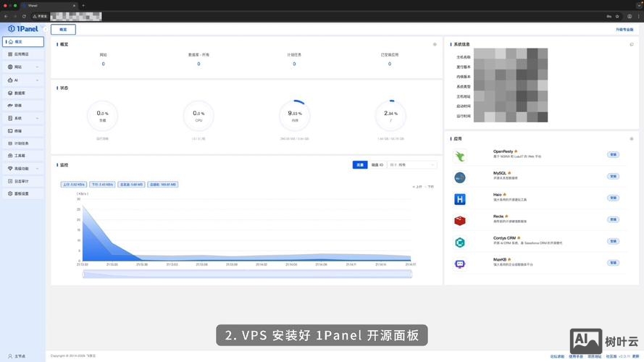644x362 pixels.
Task: Click the MySQL app icon
Action: tap(460, 177)
